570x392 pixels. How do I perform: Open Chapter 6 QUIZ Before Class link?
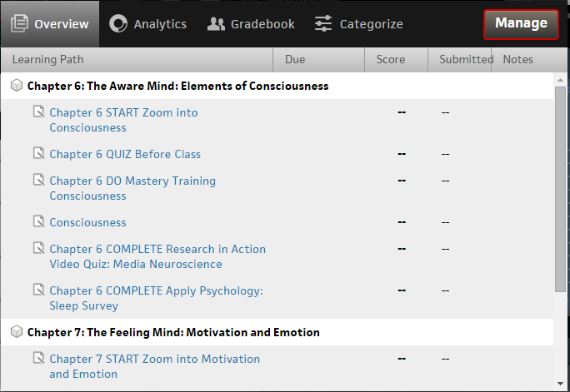click(x=125, y=154)
